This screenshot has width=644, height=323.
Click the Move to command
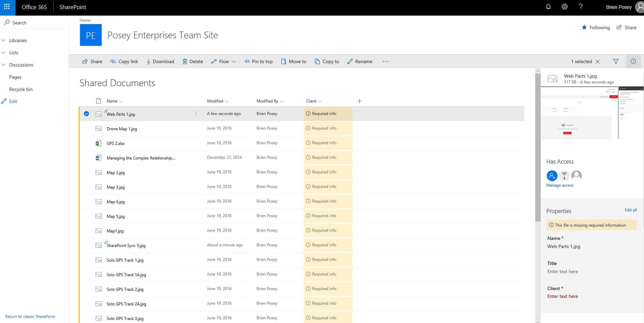(x=294, y=61)
